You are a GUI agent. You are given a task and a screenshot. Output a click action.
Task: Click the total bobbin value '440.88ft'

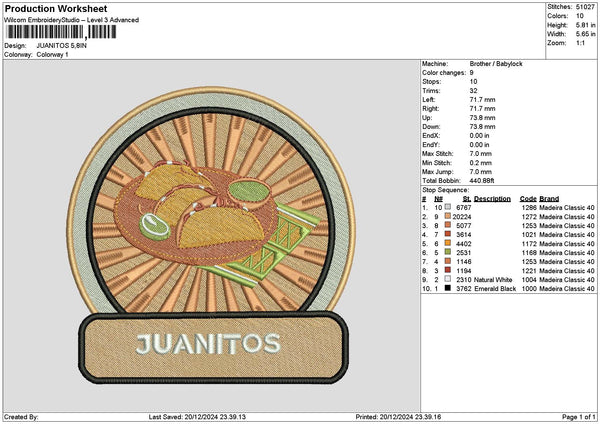click(x=482, y=181)
